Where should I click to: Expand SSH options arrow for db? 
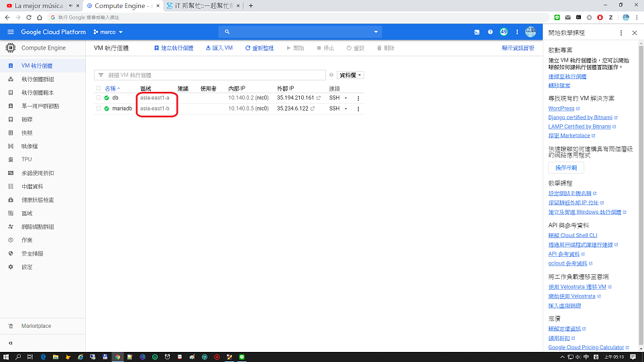346,98
